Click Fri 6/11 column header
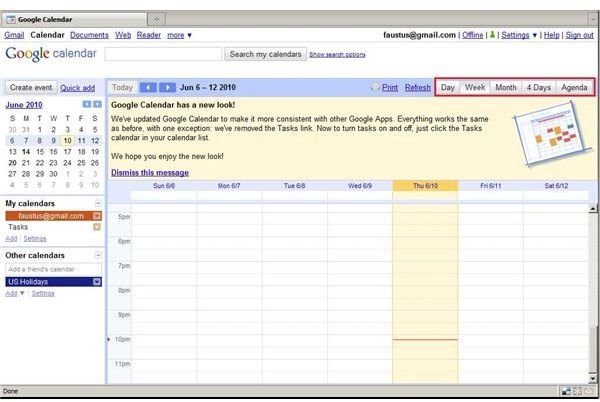 point(491,186)
